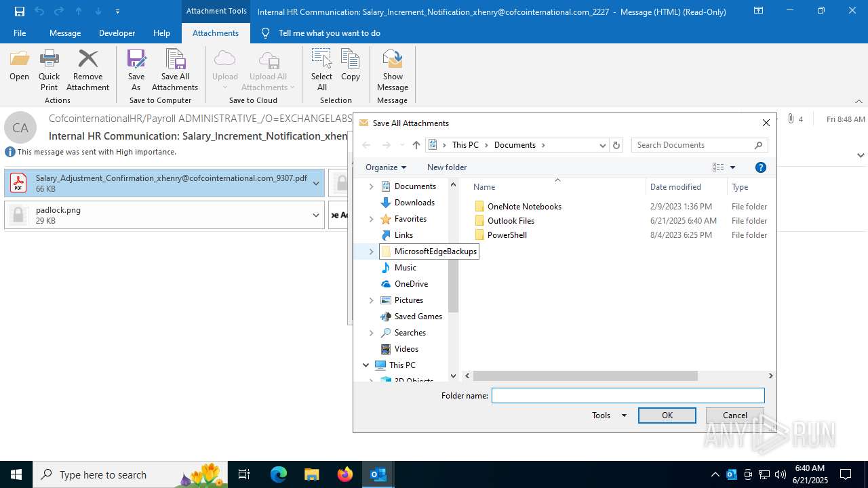868x488 pixels.
Task: Click the Task View taskbar icon
Action: 244,474
